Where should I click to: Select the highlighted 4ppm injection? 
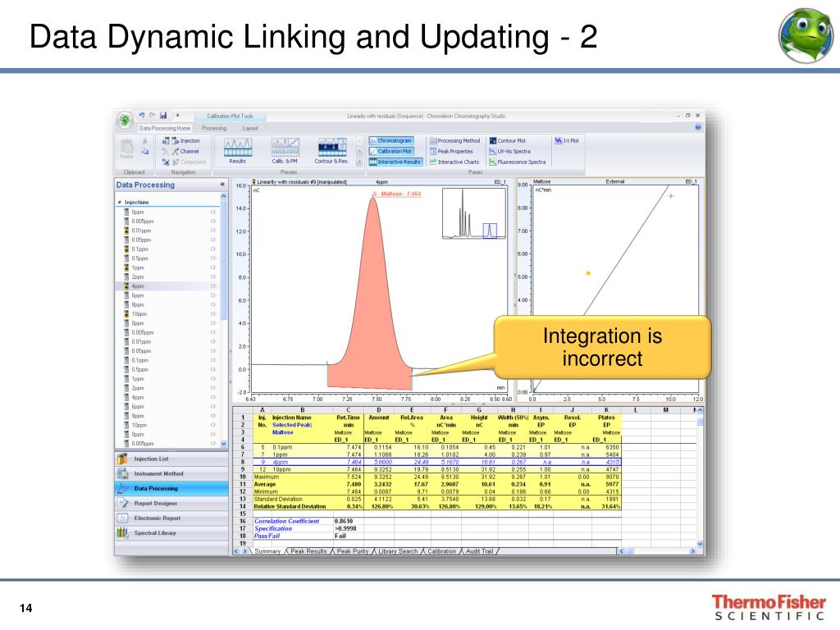(169, 286)
